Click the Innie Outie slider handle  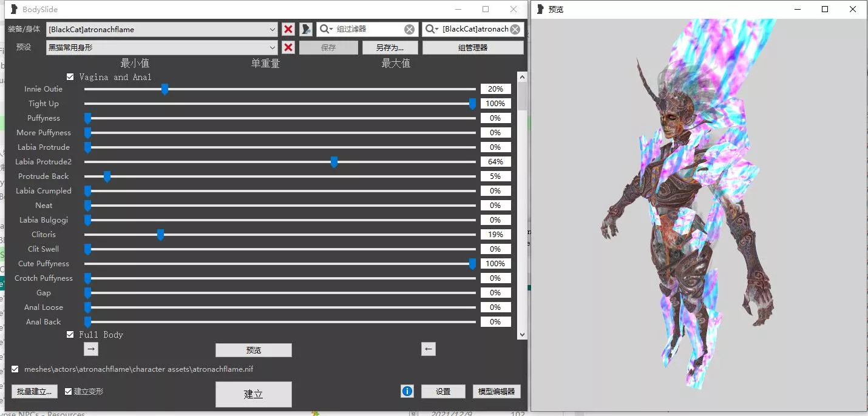164,89
